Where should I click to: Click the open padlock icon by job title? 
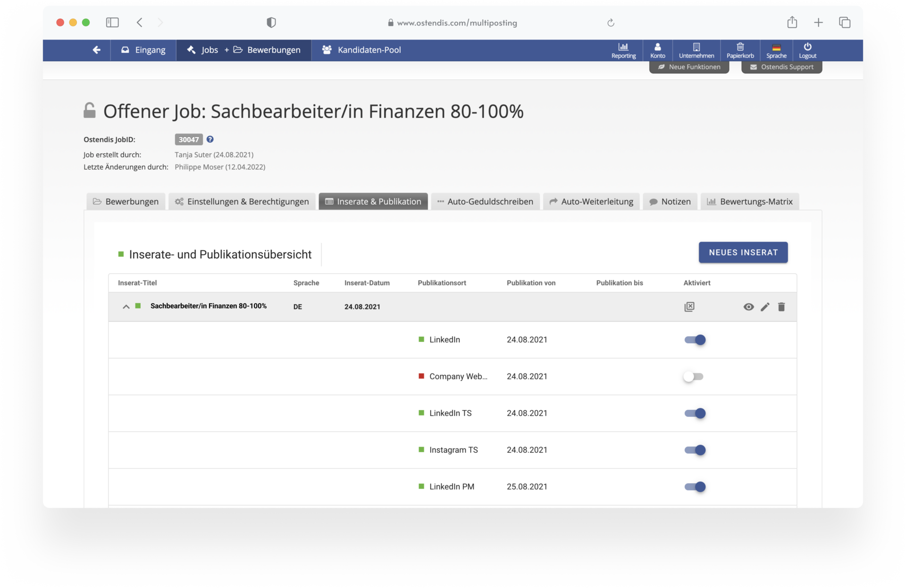[89, 110]
